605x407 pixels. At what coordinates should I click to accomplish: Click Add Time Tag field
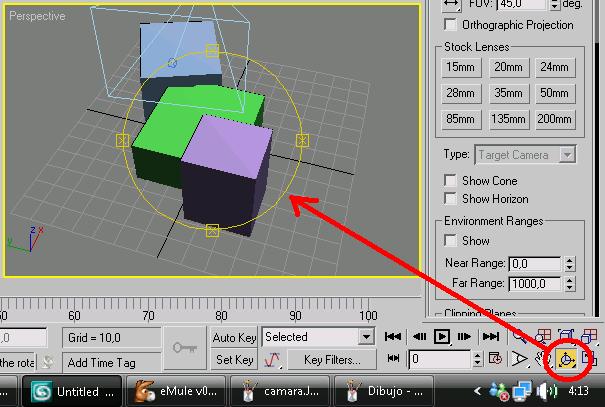pyautogui.click(x=112, y=362)
